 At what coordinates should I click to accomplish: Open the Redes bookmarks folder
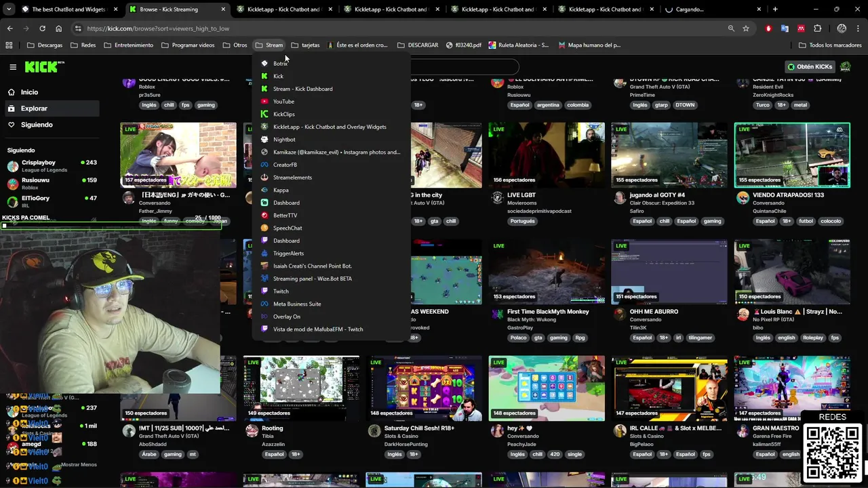(83, 45)
